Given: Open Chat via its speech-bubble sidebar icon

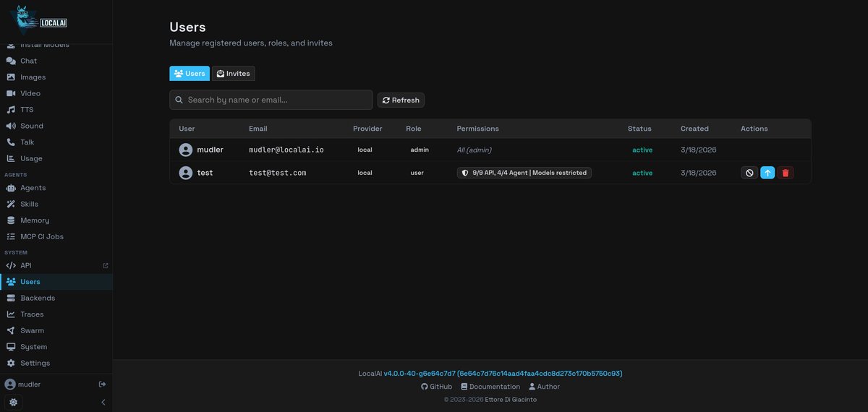Looking at the screenshot, I should pyautogui.click(x=11, y=61).
